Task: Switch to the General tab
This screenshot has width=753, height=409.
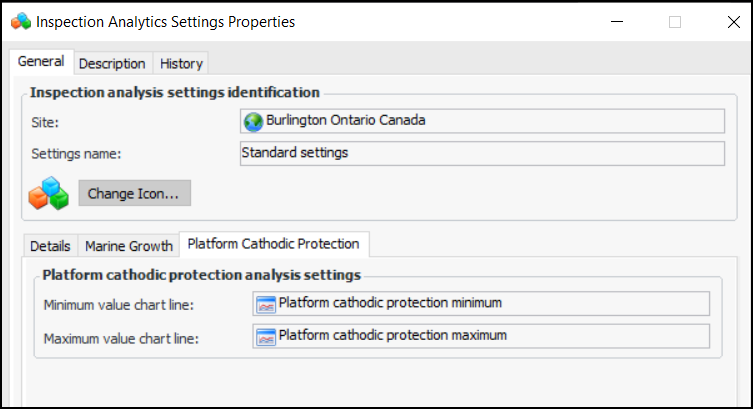Action: [41, 62]
